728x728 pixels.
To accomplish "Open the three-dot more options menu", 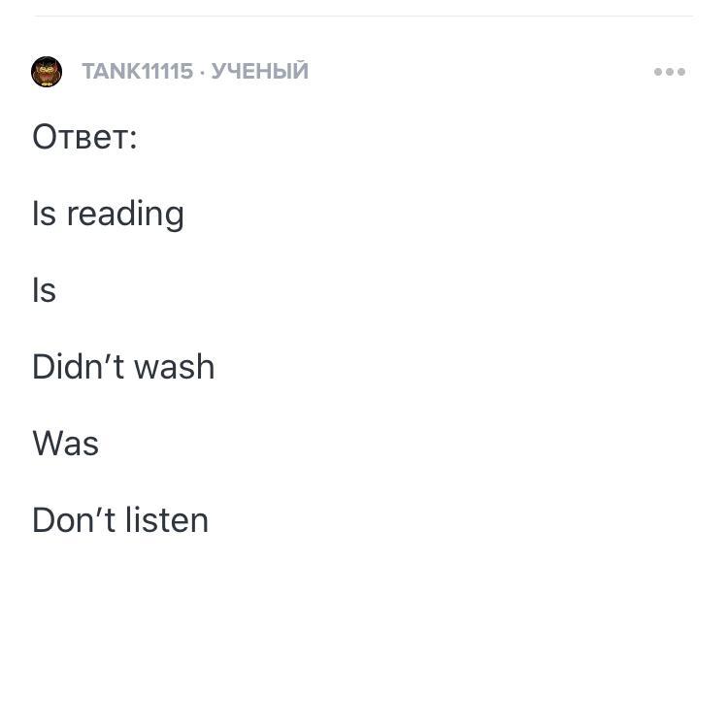I will coord(670,72).
